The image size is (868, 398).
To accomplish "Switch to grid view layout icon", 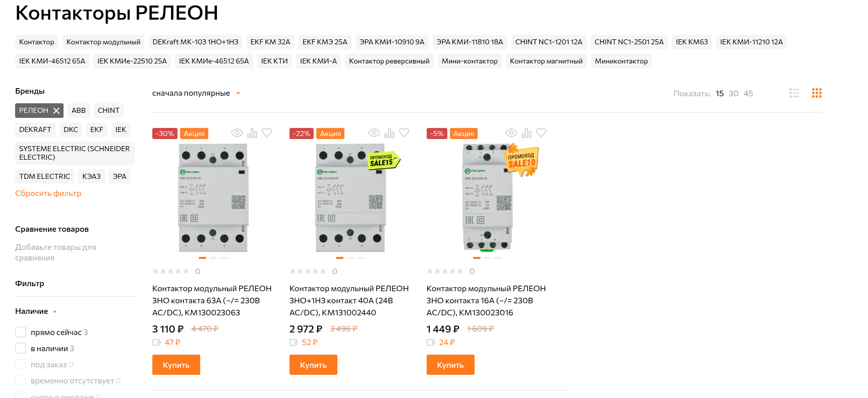I will (x=817, y=93).
